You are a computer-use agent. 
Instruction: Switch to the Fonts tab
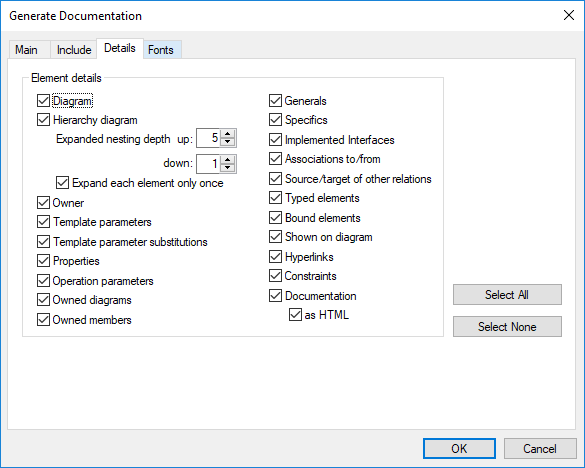tap(161, 50)
